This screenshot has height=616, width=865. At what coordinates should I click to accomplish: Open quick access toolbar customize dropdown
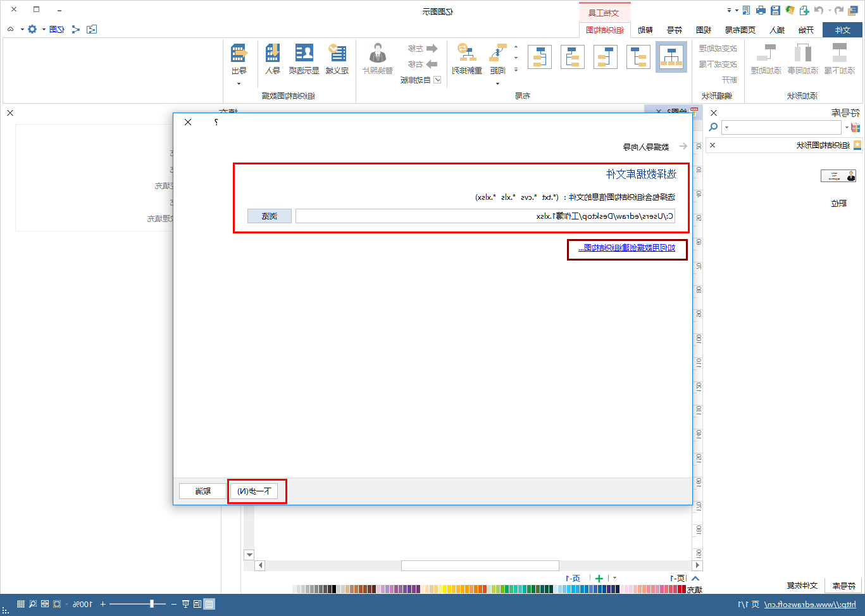pos(729,10)
